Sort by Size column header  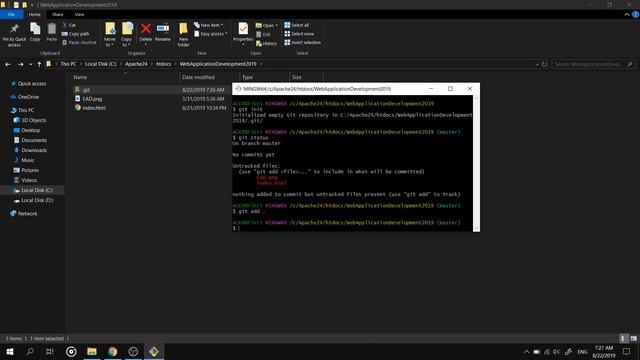pyautogui.click(x=306, y=77)
